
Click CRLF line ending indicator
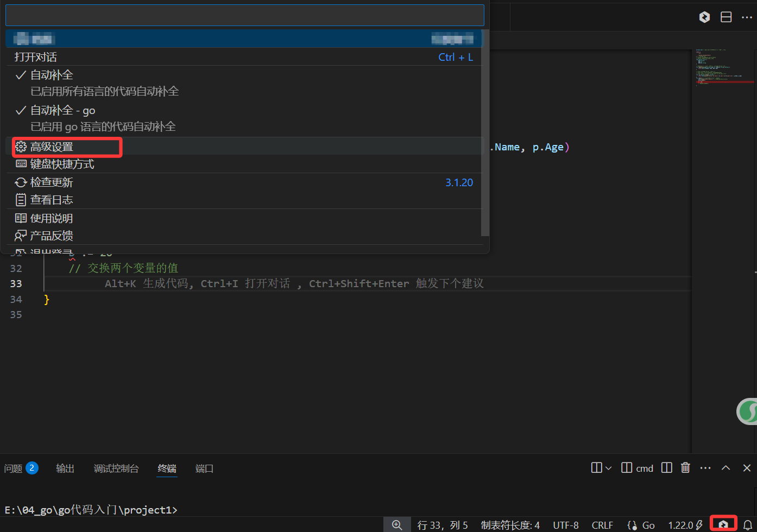[x=602, y=523]
